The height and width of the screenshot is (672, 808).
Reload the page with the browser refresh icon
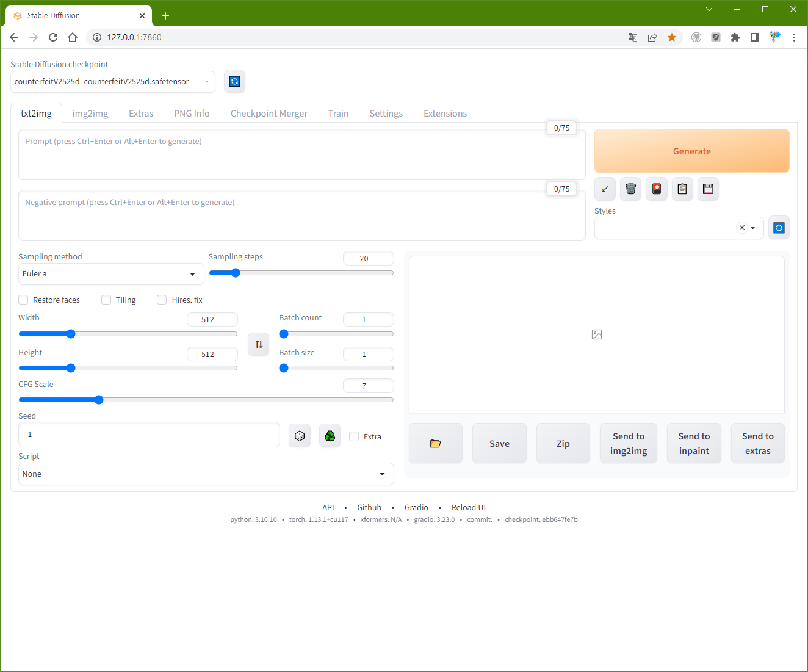(53, 37)
